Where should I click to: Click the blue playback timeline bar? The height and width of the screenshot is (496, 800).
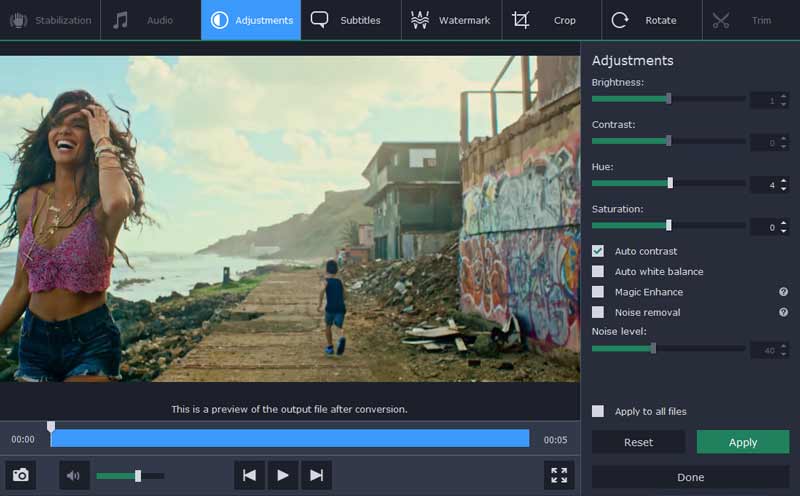[x=290, y=438]
